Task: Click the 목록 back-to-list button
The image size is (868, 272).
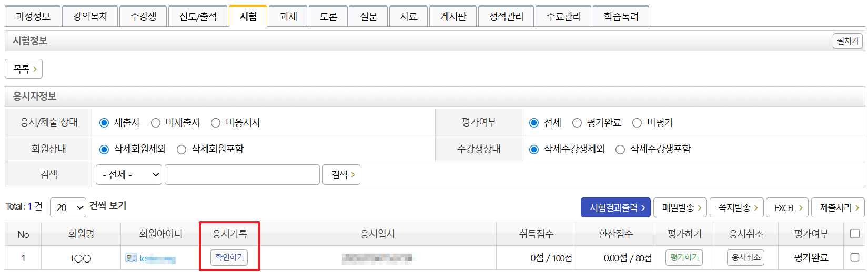Action: click(x=24, y=69)
